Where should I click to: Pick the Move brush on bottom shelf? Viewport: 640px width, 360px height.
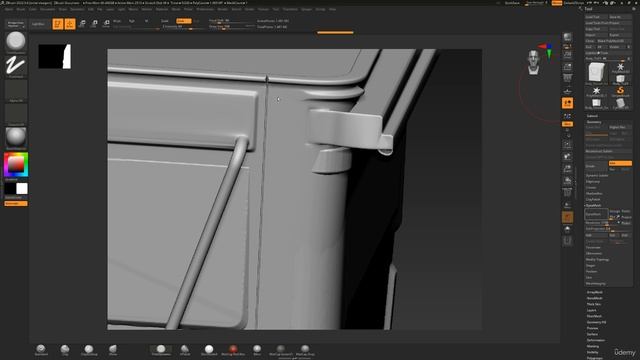click(x=113, y=350)
